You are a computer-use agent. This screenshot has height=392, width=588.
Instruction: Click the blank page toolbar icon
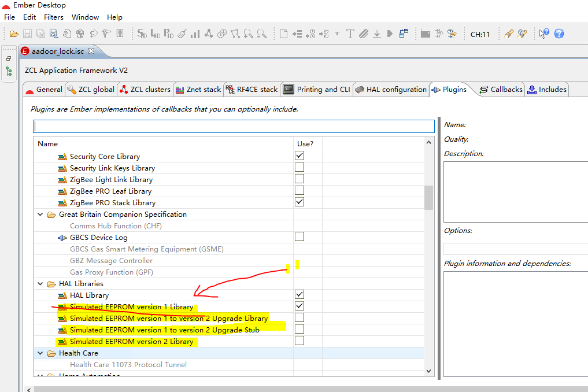(284, 34)
